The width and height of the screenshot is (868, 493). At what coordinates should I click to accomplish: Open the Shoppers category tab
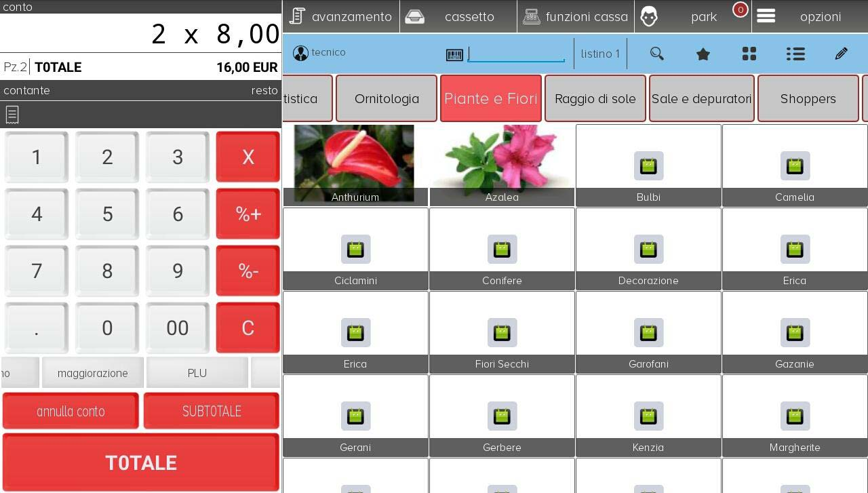(x=808, y=98)
